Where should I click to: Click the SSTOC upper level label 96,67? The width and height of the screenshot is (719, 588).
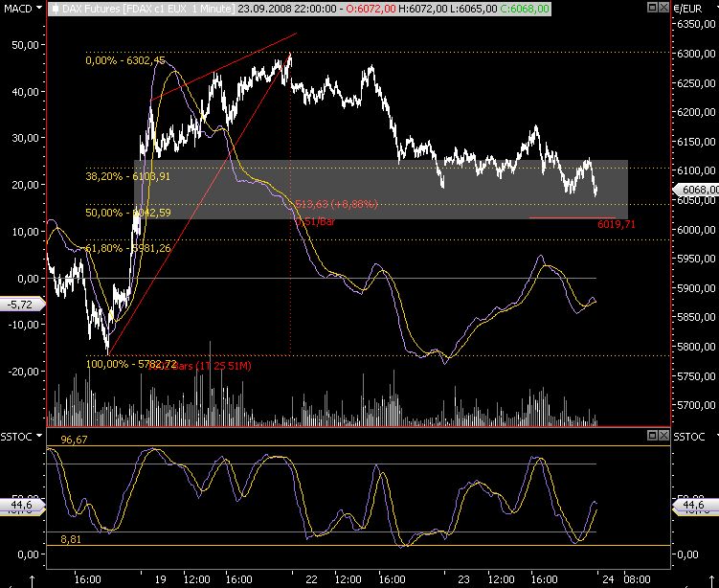(74, 440)
